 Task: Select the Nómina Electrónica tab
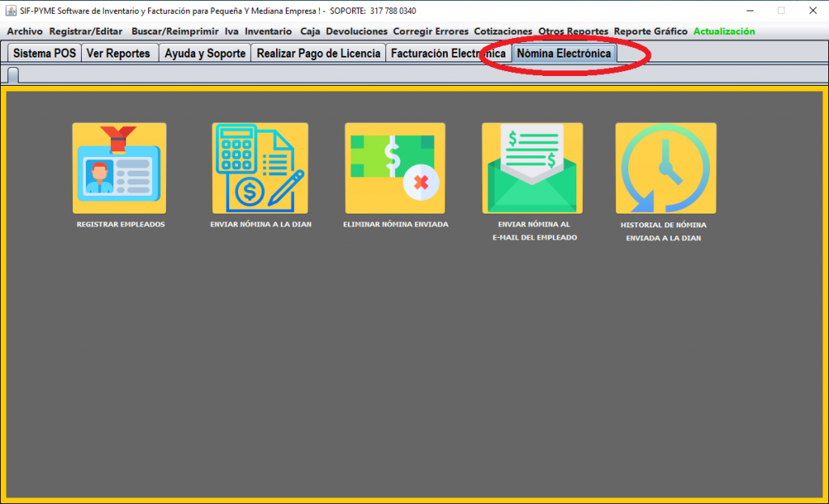[x=563, y=53]
